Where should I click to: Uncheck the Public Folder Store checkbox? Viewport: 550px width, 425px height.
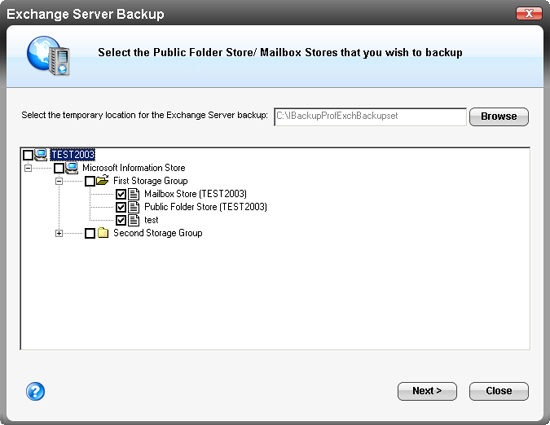click(x=121, y=207)
